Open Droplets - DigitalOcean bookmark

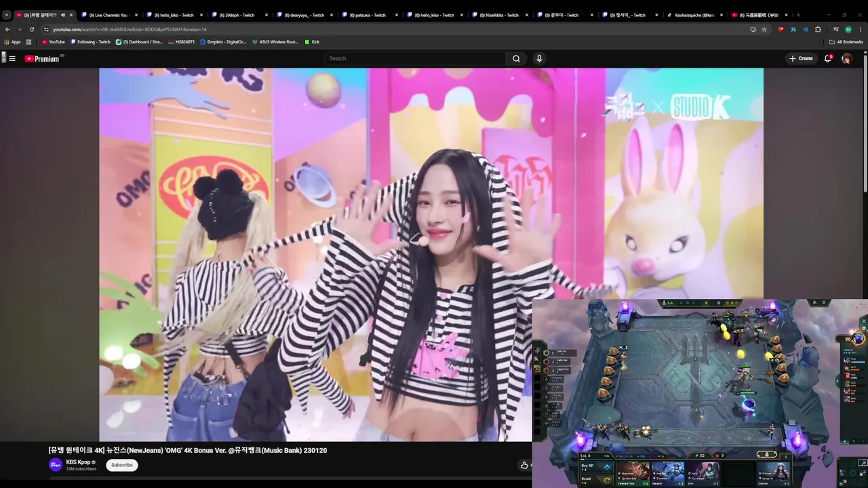(223, 42)
